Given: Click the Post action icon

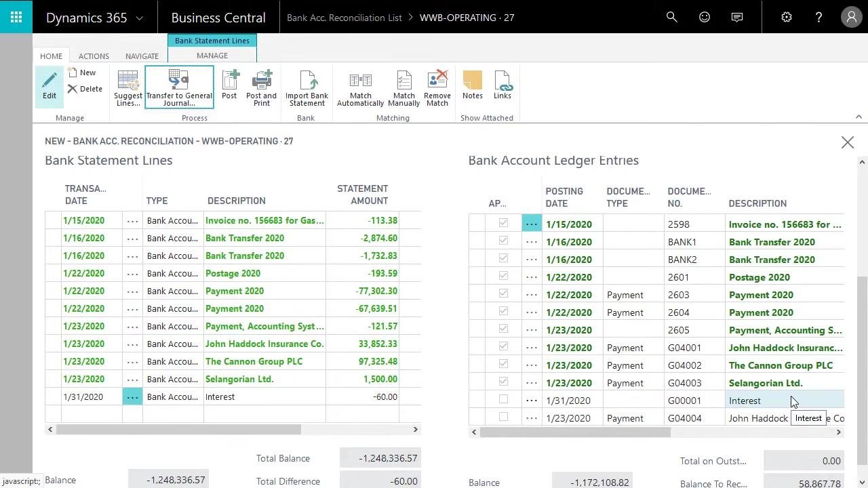Looking at the screenshot, I should point(229,85).
